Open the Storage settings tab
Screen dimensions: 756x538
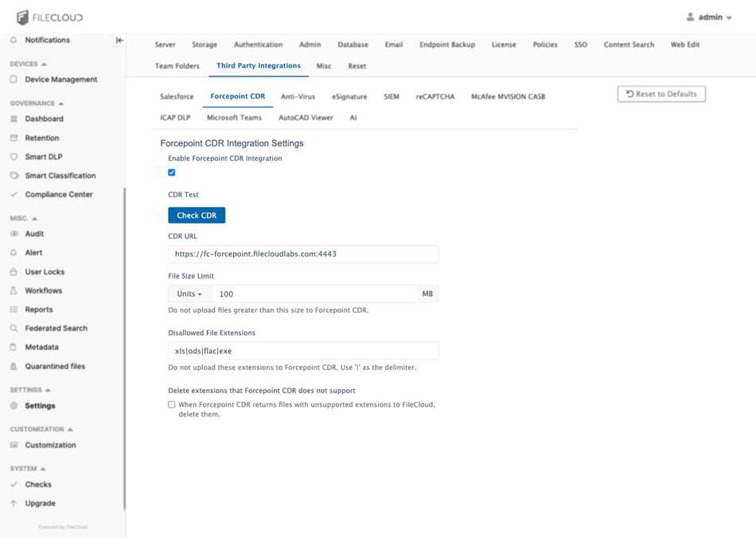pyautogui.click(x=205, y=45)
